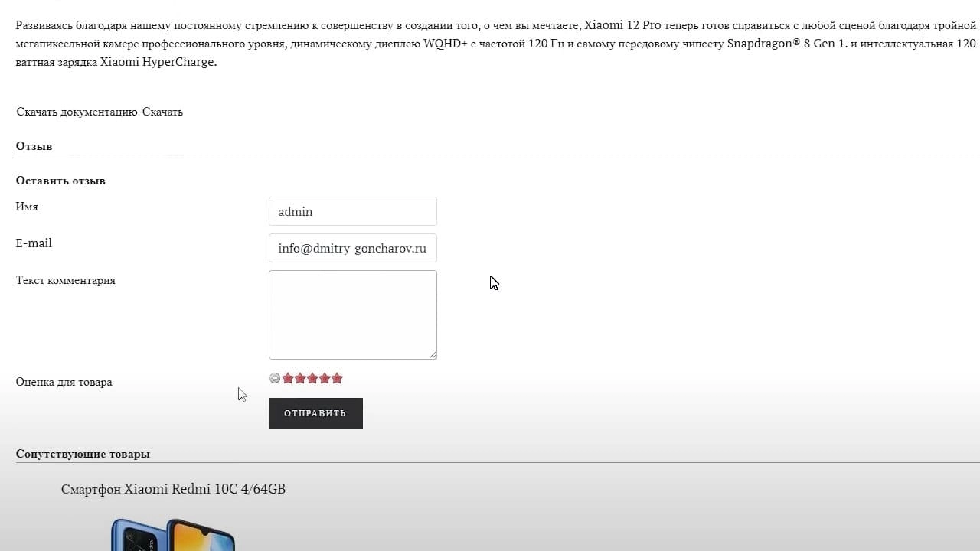Clear the rating with the gray cancel icon
This screenshot has width=980, height=551.
coord(275,378)
